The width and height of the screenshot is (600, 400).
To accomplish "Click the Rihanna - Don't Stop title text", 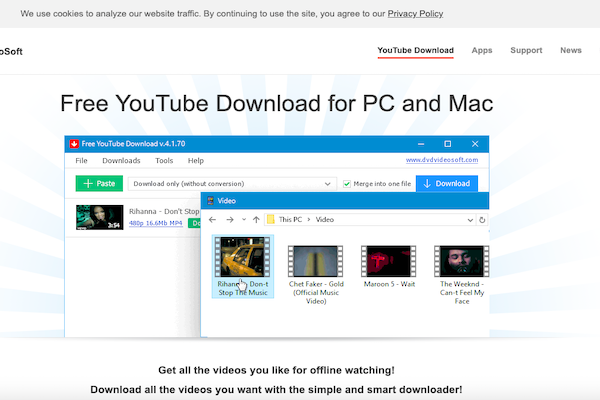I will point(164,211).
